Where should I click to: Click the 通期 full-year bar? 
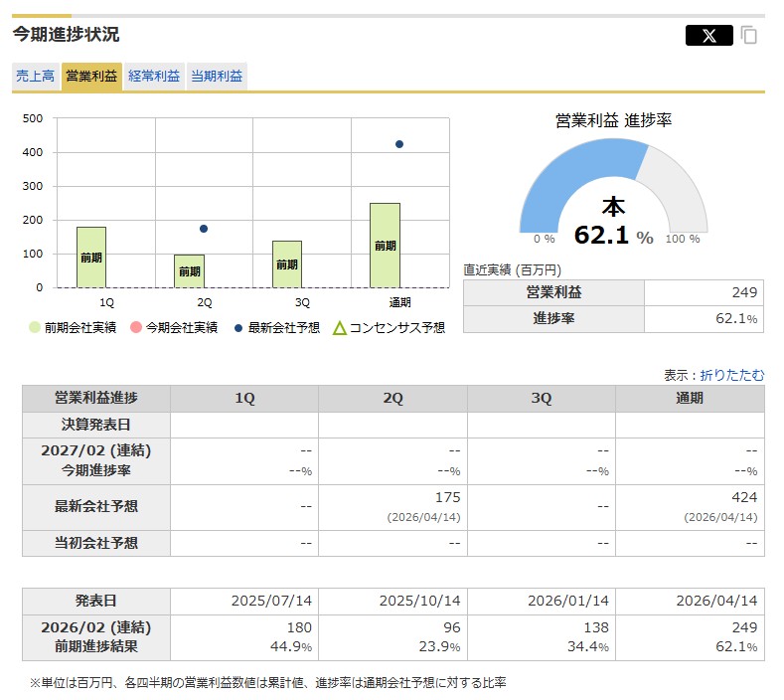click(385, 245)
